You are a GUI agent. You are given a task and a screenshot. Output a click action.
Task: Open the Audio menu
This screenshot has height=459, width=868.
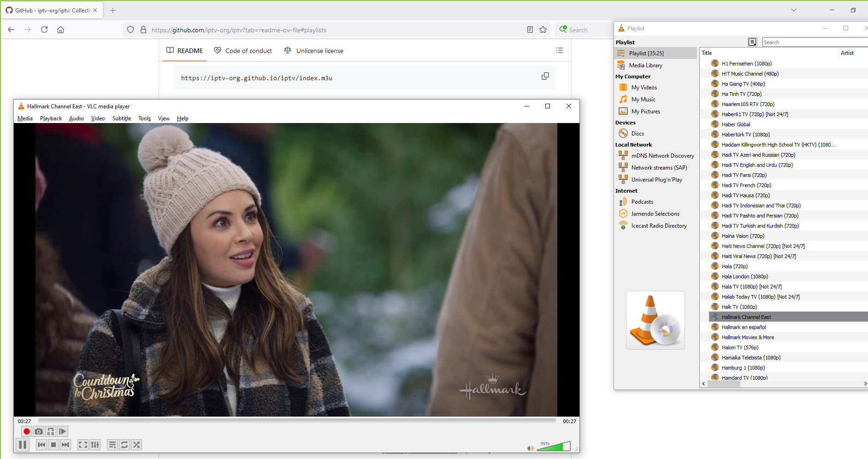[x=77, y=118]
